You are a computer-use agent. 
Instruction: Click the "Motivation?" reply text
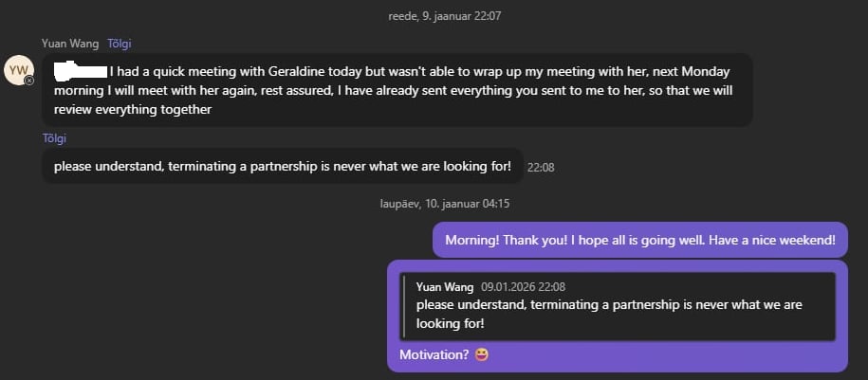click(x=434, y=355)
